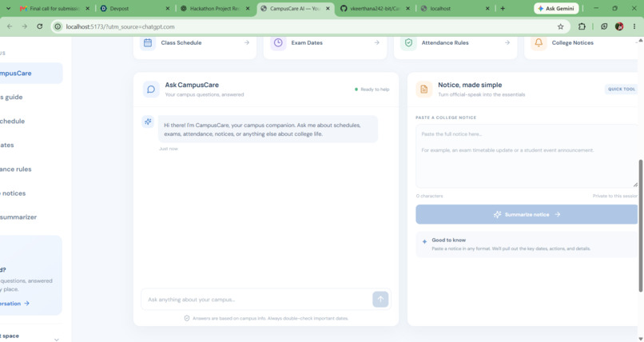Viewport: 644px width, 342px height.
Task: Open Chrome three-dot menu
Action: [634, 26]
